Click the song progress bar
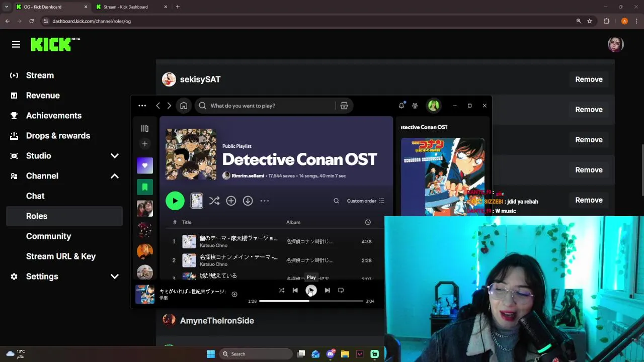 coord(311,301)
